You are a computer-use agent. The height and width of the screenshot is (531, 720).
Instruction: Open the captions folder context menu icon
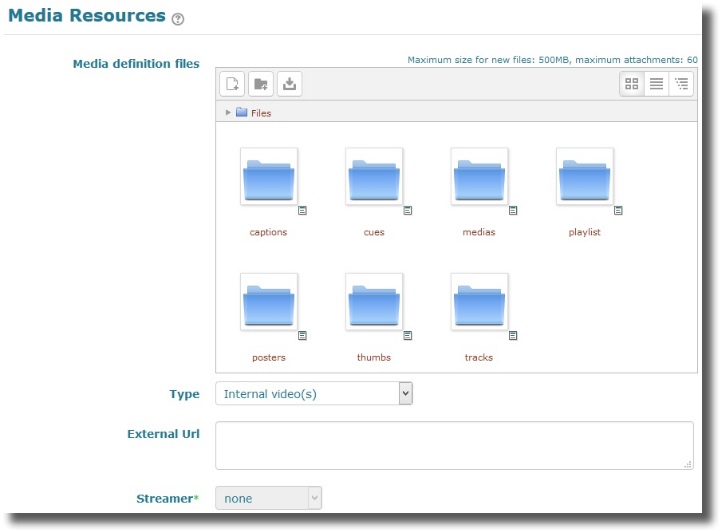coord(303,211)
